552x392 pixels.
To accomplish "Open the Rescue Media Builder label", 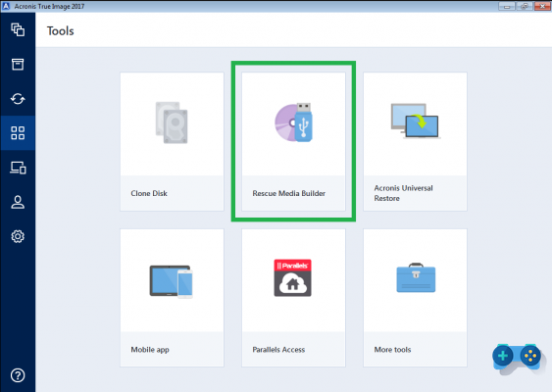I will (x=288, y=193).
